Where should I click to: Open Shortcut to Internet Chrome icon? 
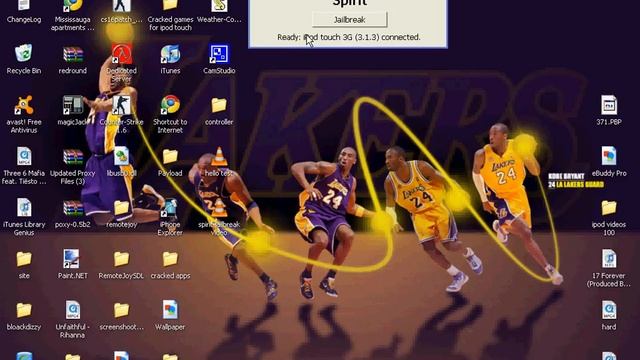(x=170, y=105)
